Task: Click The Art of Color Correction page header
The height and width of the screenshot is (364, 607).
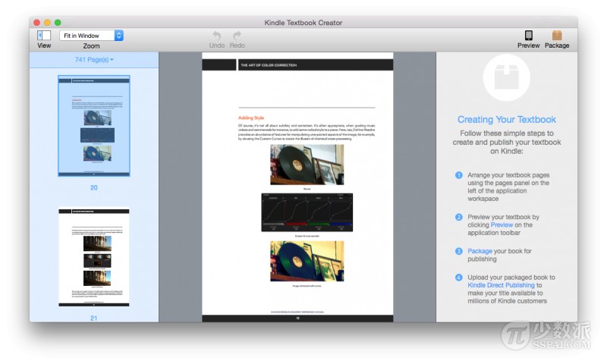Action: [x=269, y=65]
